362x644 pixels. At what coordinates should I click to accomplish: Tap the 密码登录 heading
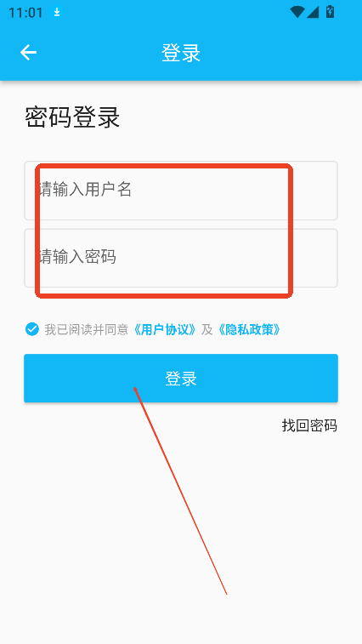pyautogui.click(x=72, y=117)
